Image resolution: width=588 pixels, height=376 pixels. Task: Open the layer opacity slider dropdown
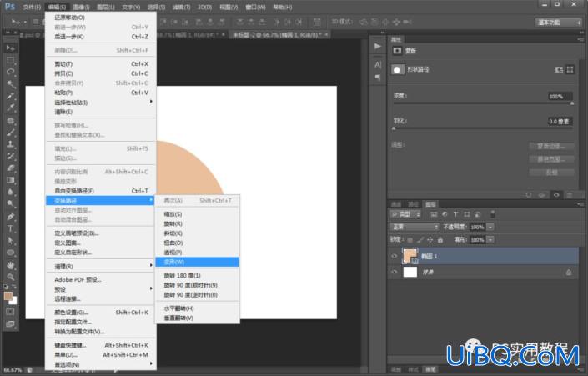[490, 227]
